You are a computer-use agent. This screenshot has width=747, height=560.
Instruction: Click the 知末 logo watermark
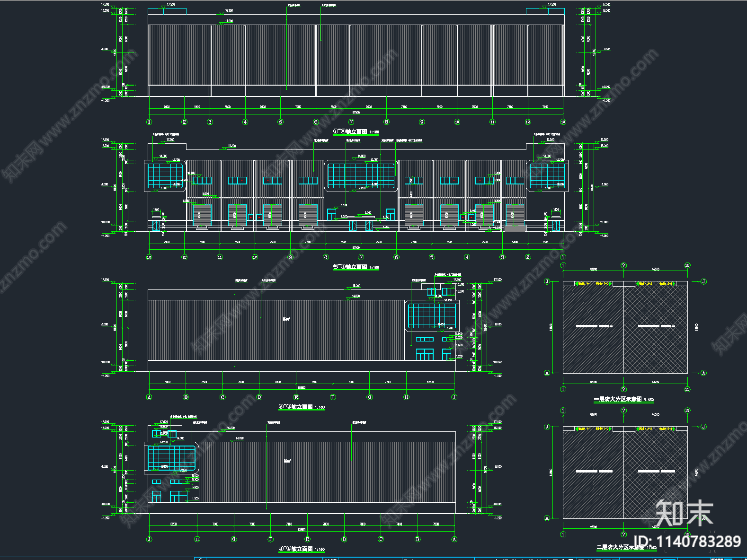tap(685, 513)
